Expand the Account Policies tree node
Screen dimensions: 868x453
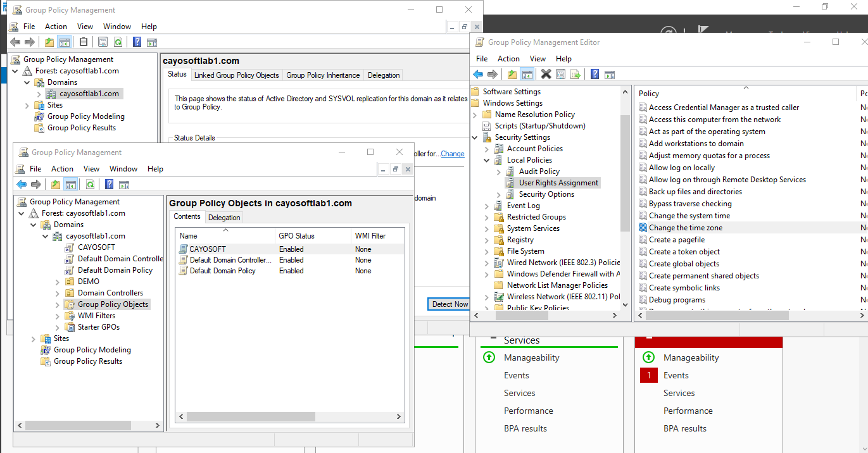pyautogui.click(x=486, y=149)
